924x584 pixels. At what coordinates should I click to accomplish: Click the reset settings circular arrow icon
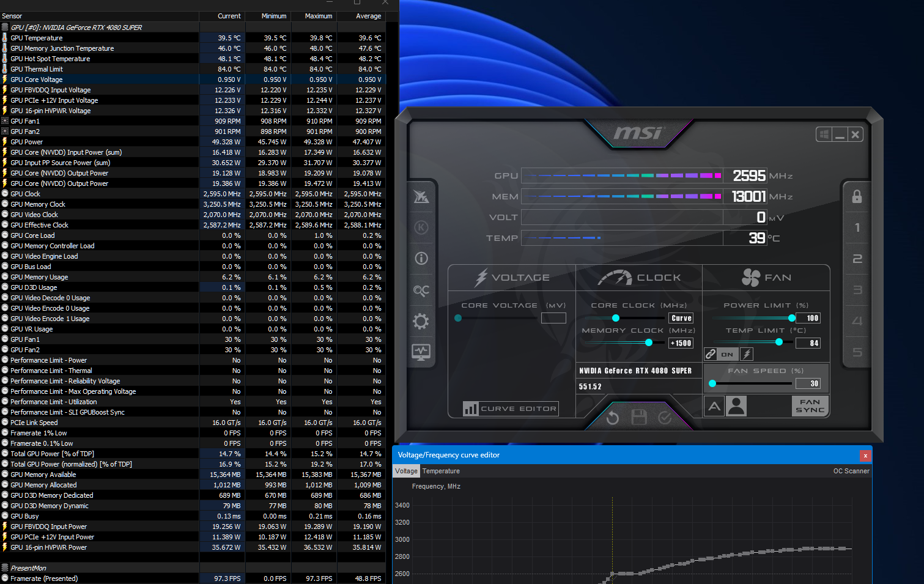click(x=613, y=418)
